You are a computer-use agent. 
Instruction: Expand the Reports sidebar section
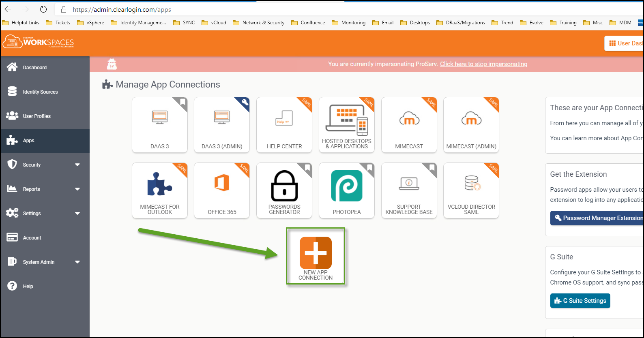[77, 189]
